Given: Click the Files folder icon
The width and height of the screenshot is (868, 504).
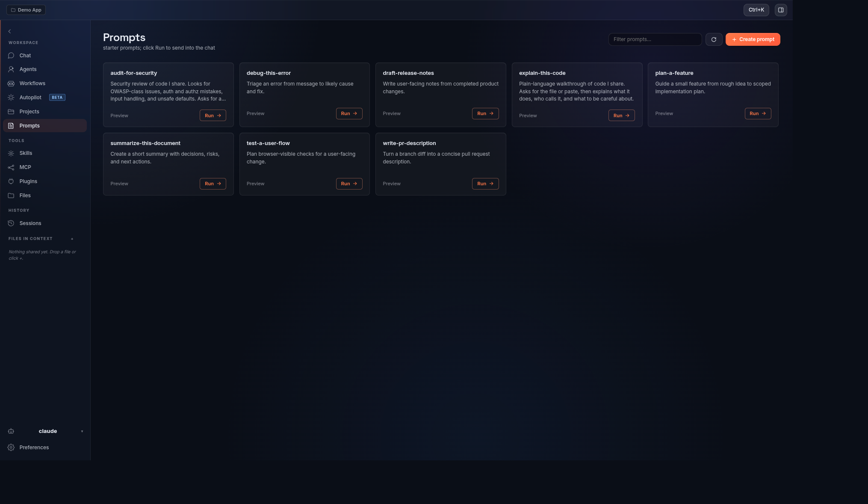Looking at the screenshot, I should pyautogui.click(x=11, y=196).
